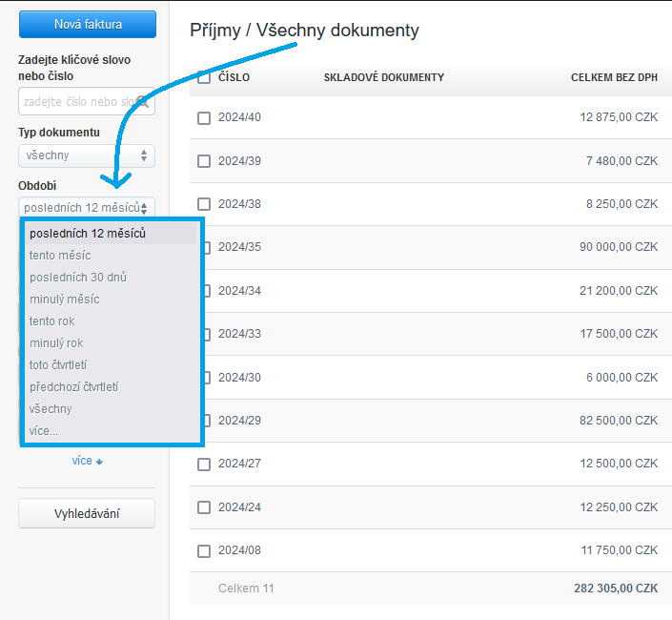Click the amount 12 500,00 CZK

619,464
